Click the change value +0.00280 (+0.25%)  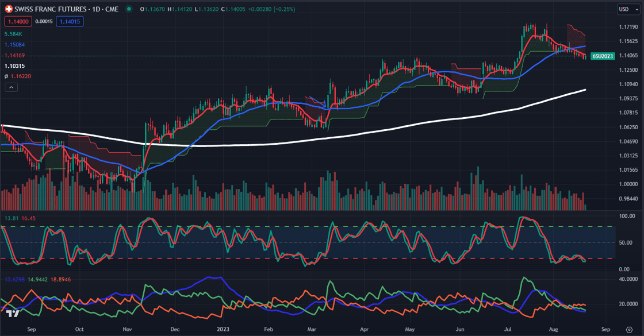[x=272, y=9]
